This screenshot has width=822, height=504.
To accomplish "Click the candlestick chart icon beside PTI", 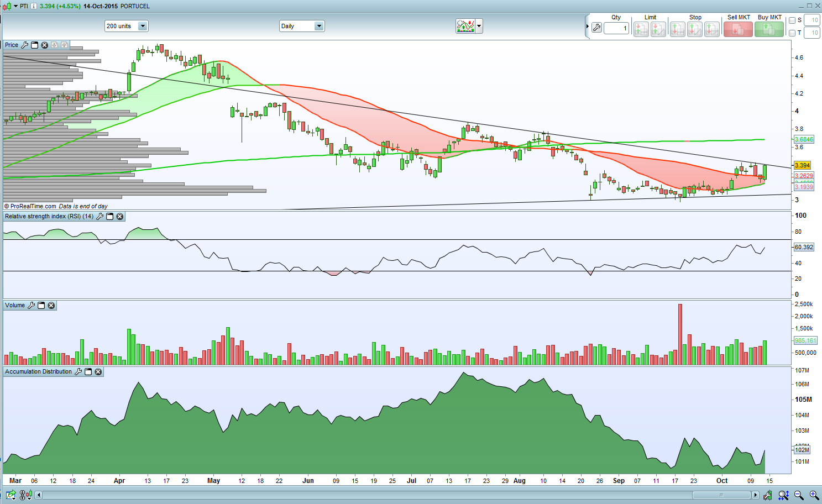I will [7, 6].
